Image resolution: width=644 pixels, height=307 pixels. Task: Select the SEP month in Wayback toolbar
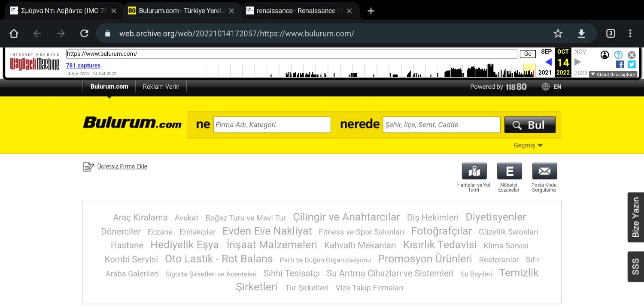point(546,51)
